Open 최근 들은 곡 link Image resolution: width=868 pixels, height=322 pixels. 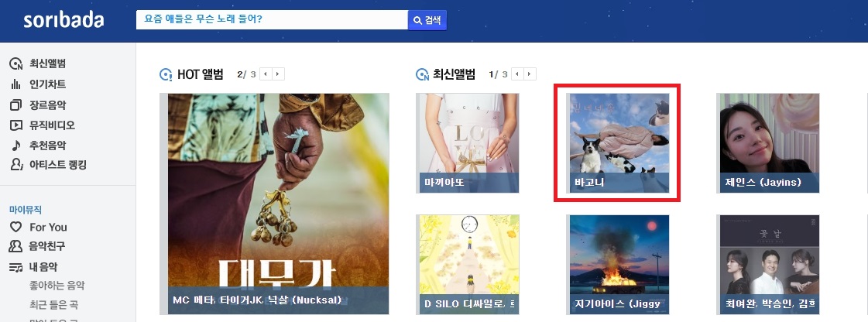pos(53,305)
